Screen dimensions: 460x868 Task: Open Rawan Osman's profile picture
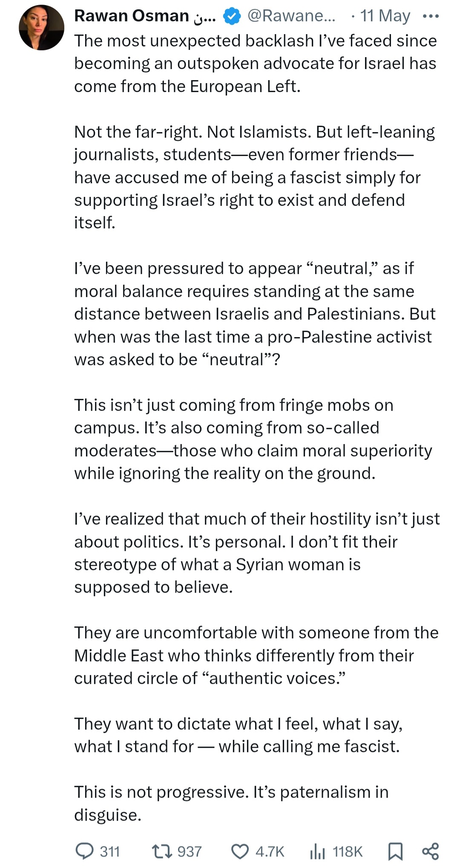[x=41, y=28]
